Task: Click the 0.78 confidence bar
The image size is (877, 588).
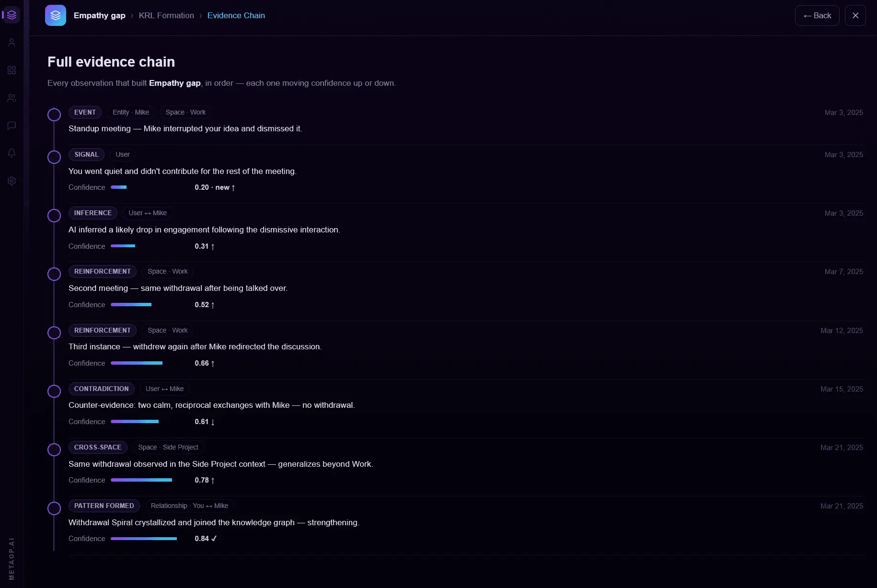Action: [141, 480]
